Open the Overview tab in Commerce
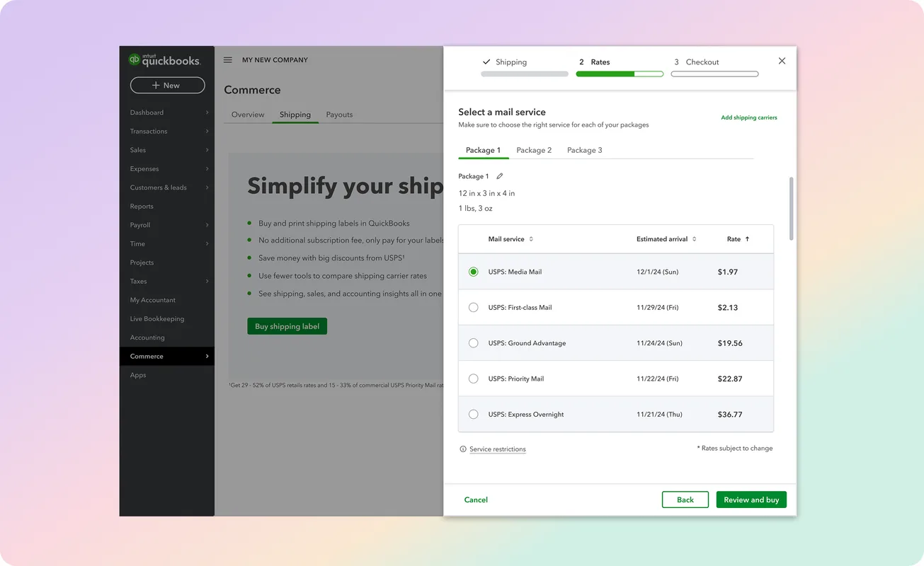 tap(248, 115)
